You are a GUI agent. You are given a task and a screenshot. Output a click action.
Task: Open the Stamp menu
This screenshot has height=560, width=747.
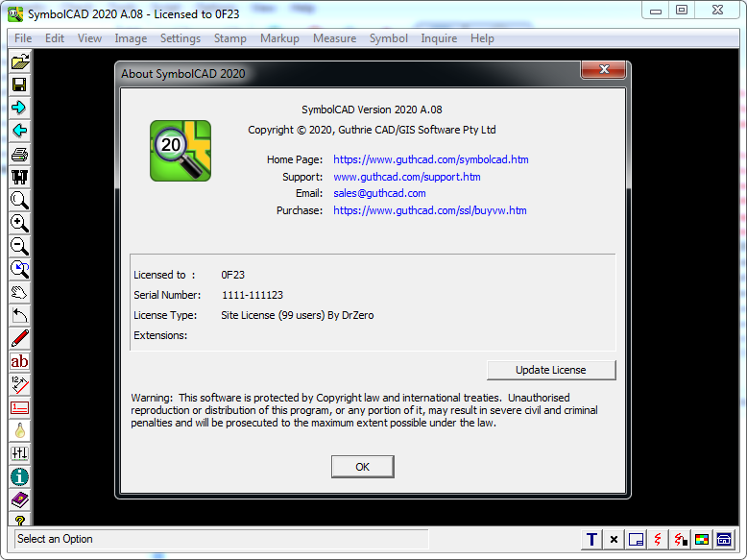click(230, 38)
